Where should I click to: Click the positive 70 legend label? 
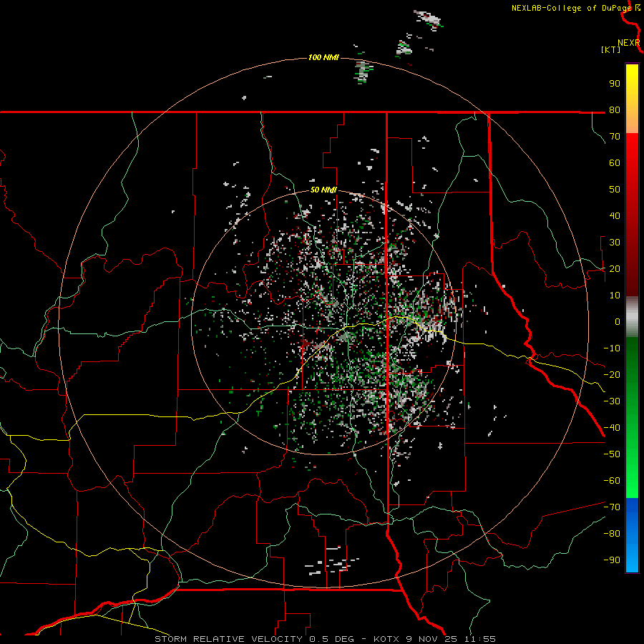615,137
